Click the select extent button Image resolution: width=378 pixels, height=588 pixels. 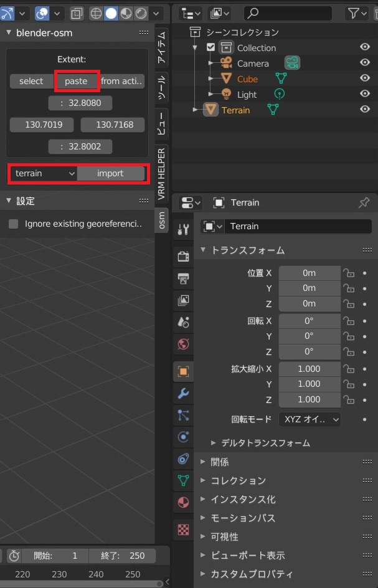tap(32, 81)
